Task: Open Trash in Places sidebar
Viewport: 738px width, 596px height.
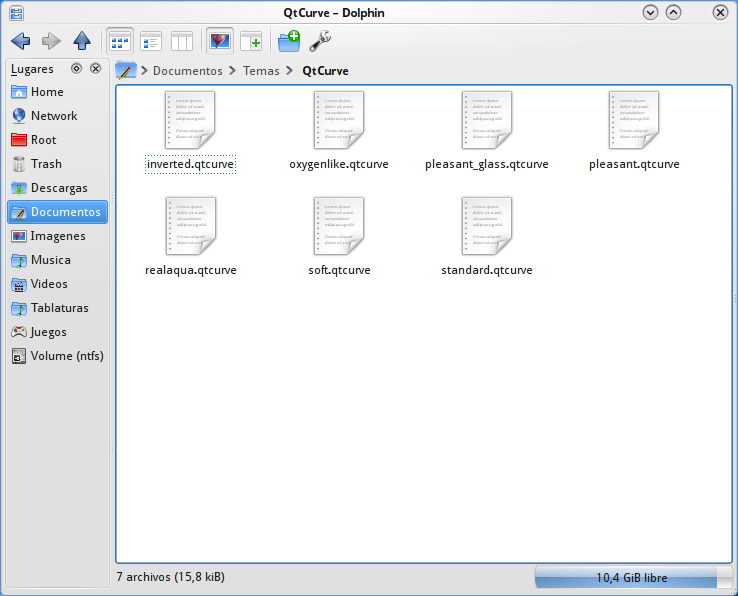Action: pyautogui.click(x=57, y=164)
